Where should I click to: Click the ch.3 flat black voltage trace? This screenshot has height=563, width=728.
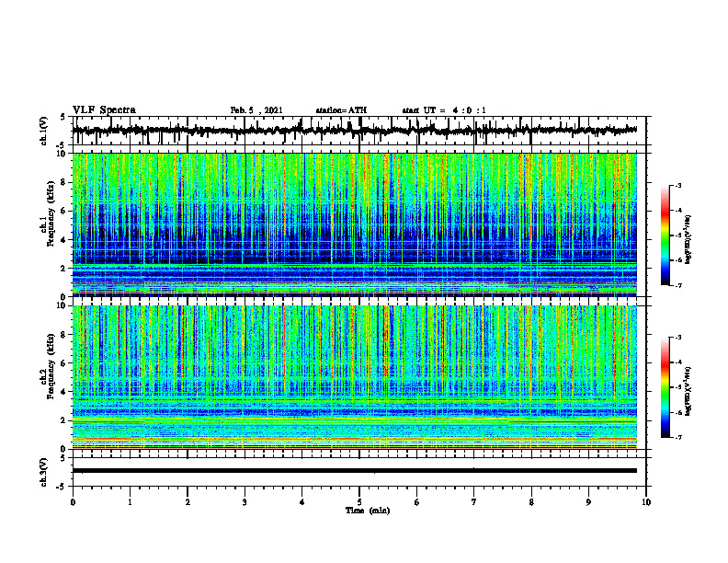(x=355, y=471)
